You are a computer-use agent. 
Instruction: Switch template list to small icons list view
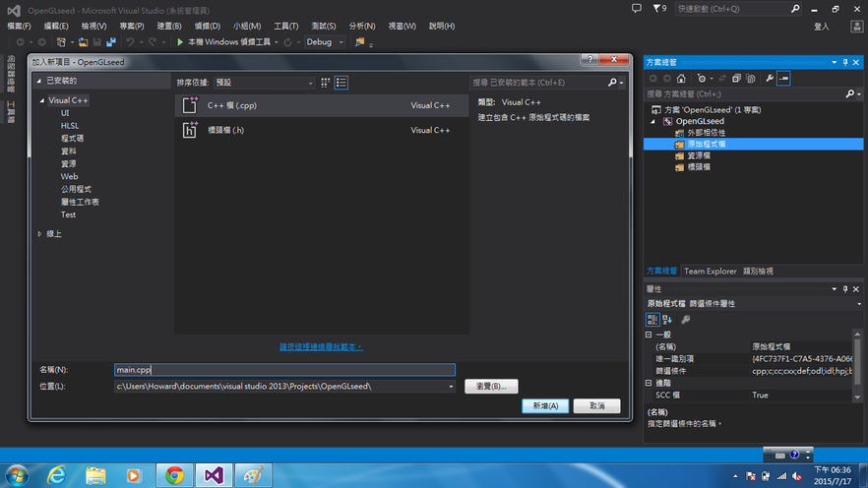[341, 83]
